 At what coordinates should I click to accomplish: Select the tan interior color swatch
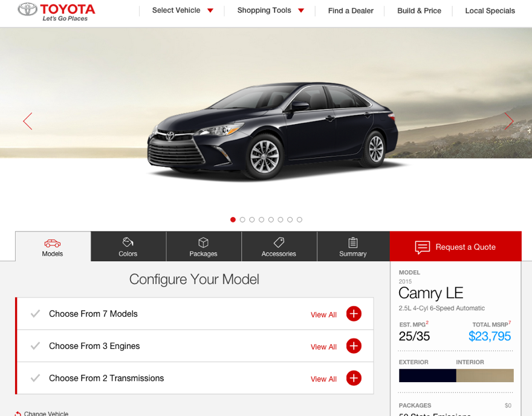click(485, 375)
